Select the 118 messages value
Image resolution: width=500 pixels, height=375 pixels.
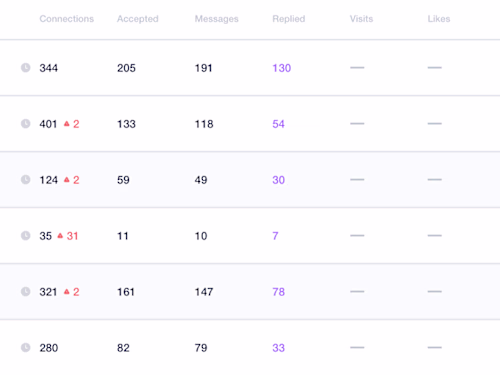click(x=204, y=124)
